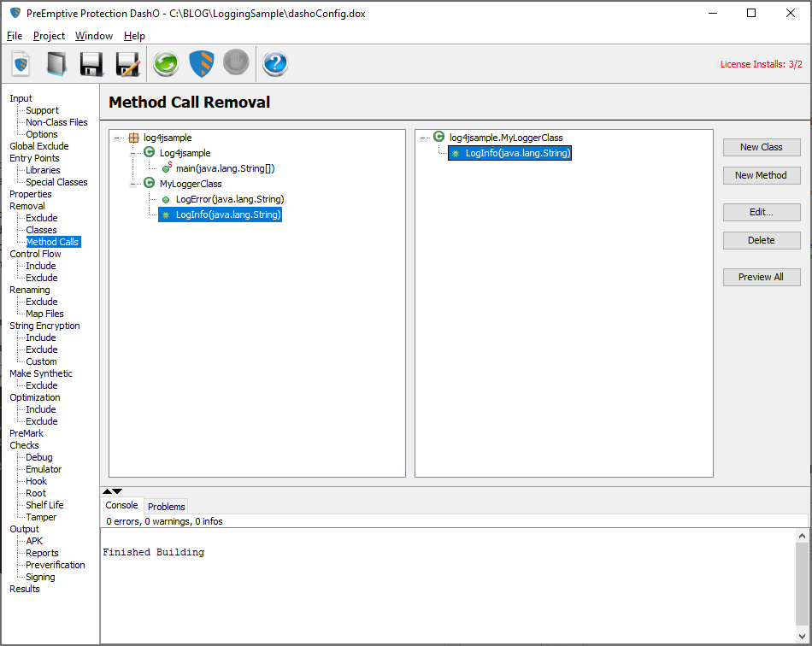
Task: Click the LogInfo method icon in left tree
Action: (x=166, y=214)
